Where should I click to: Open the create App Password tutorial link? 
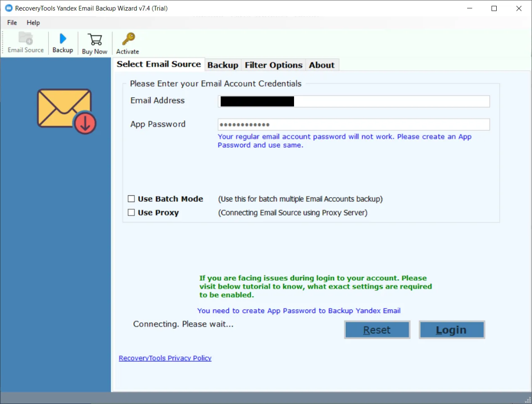point(299,310)
